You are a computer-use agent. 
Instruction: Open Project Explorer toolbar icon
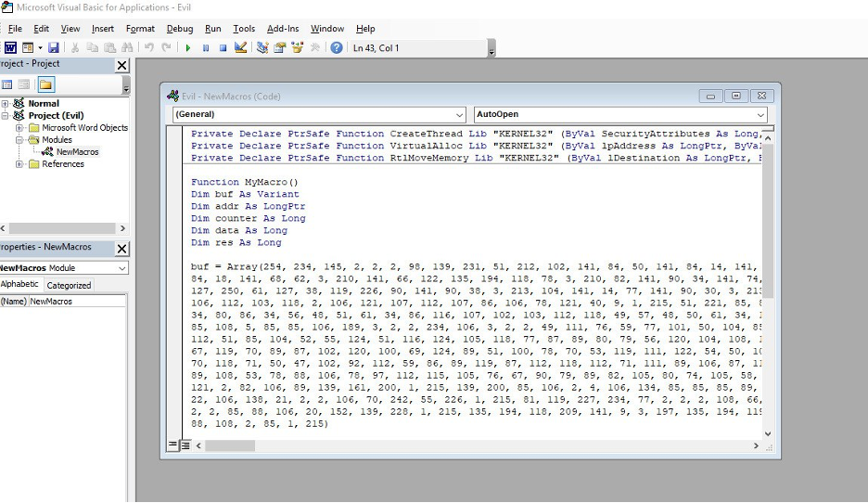(262, 47)
